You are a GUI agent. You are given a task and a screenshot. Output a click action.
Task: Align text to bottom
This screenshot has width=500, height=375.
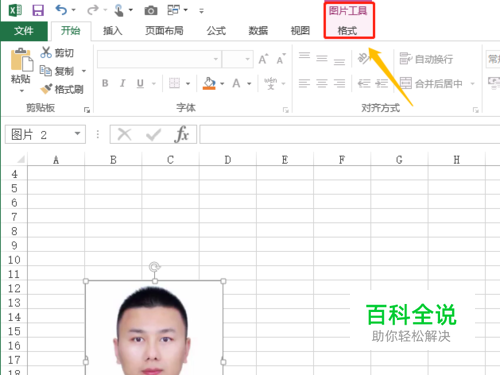coord(339,62)
